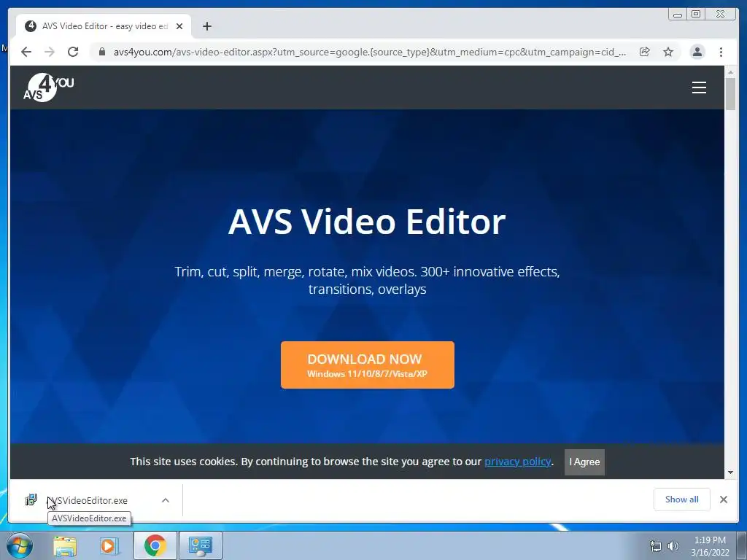The height and width of the screenshot is (560, 747).
Task: Click the network tray icon
Action: tap(656, 546)
